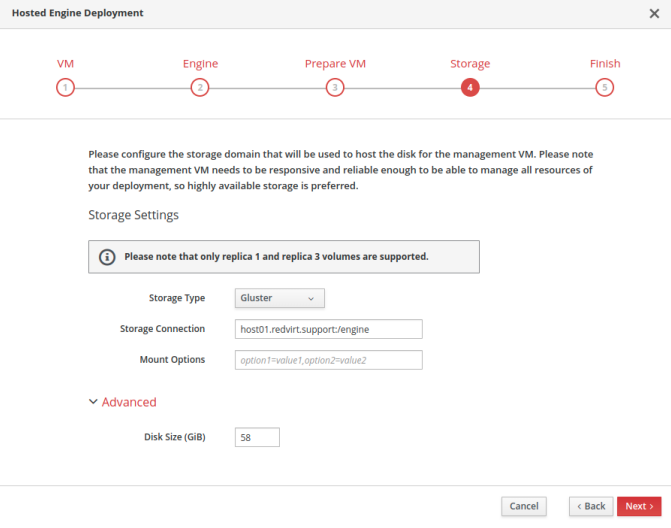Viewport: 671px width, 528px height.
Task: Click the step 3 Prepare VM circle
Action: (335, 88)
